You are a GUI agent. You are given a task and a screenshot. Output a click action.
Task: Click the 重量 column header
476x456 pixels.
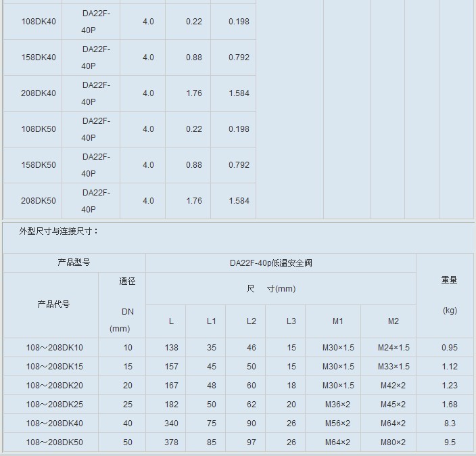pos(449,280)
